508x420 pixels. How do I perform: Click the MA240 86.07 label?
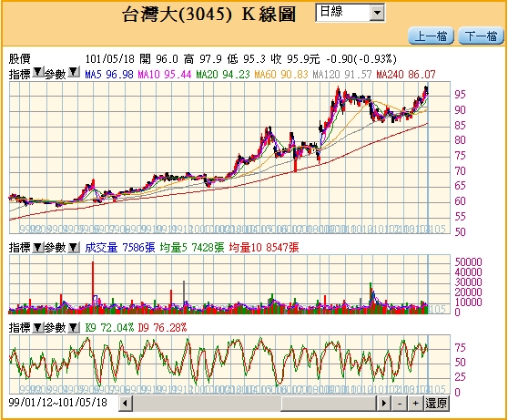click(406, 75)
